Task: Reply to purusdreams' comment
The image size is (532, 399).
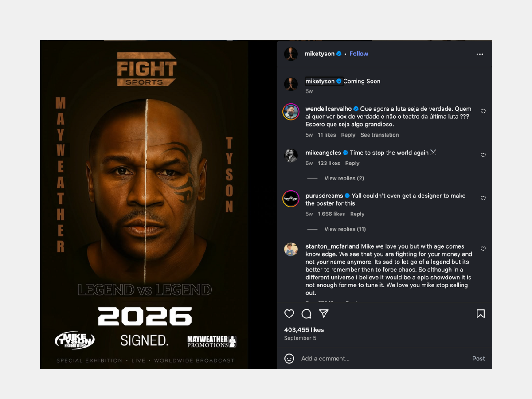Action: pyautogui.click(x=357, y=214)
